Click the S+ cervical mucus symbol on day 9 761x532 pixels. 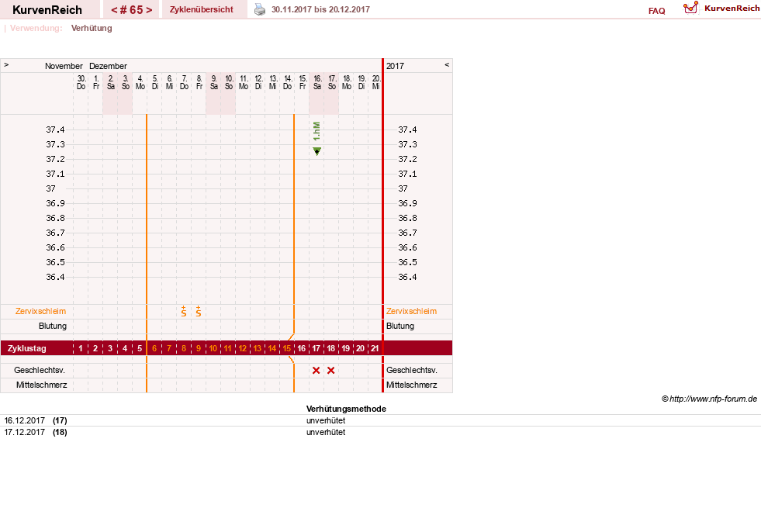coord(199,311)
